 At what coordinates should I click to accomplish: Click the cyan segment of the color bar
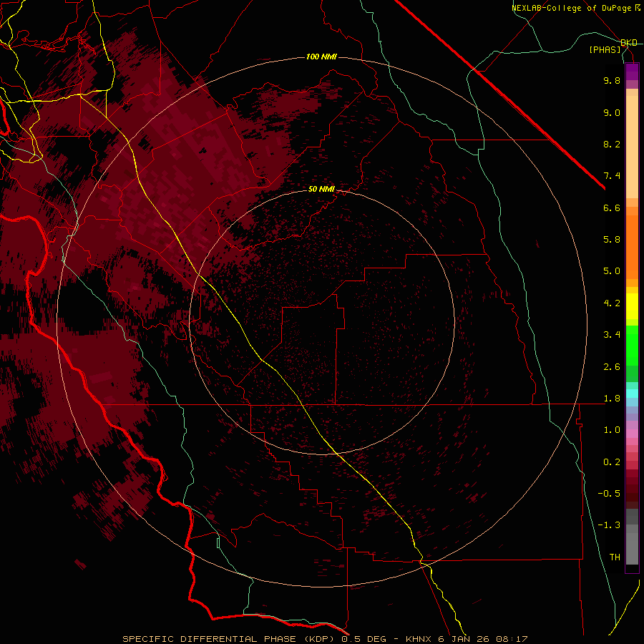(x=632, y=393)
